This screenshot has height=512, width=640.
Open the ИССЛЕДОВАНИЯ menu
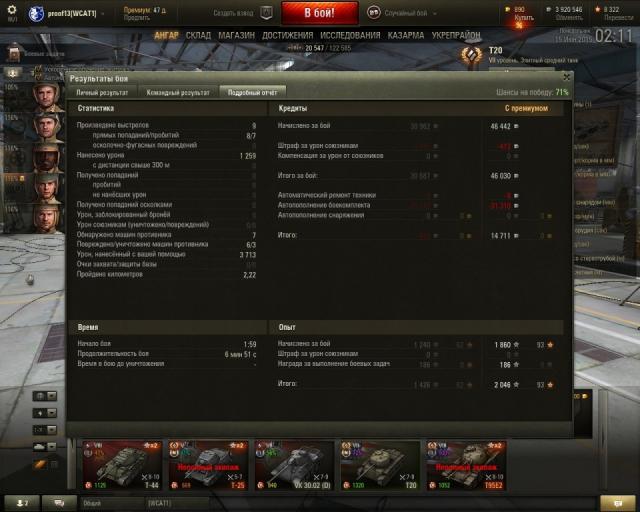[350, 36]
